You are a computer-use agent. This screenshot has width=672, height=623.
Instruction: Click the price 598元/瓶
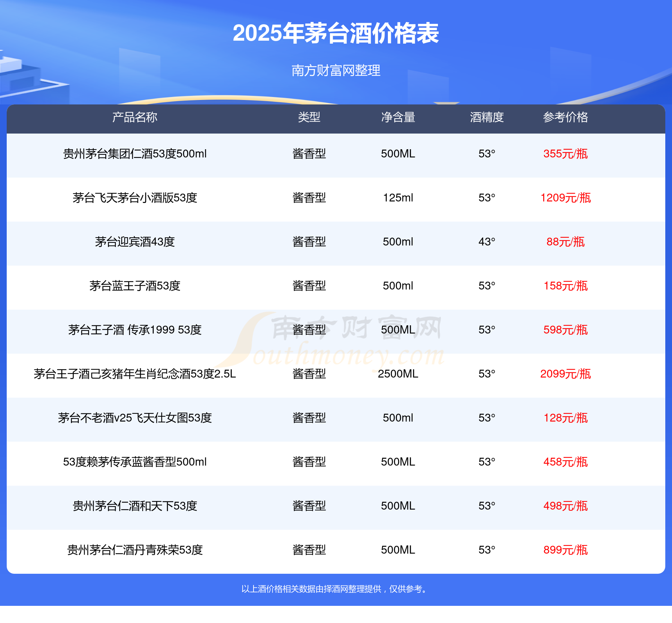pyautogui.click(x=566, y=330)
